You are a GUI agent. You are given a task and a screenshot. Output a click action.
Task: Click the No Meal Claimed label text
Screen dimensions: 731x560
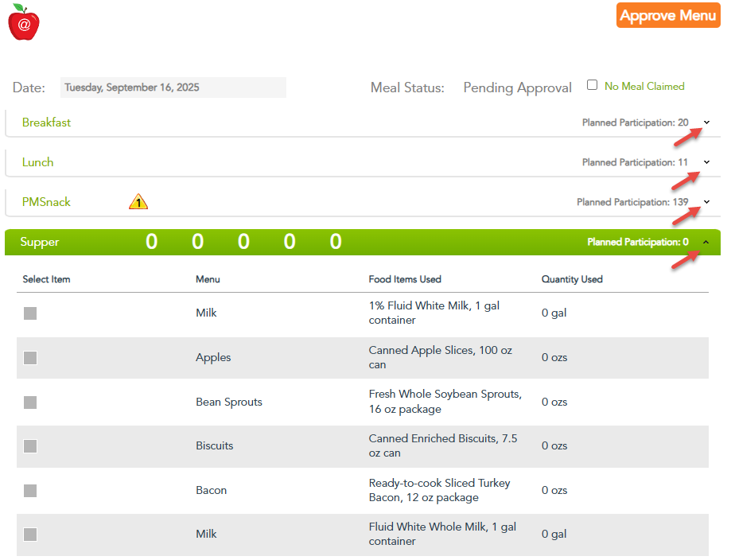coord(644,86)
